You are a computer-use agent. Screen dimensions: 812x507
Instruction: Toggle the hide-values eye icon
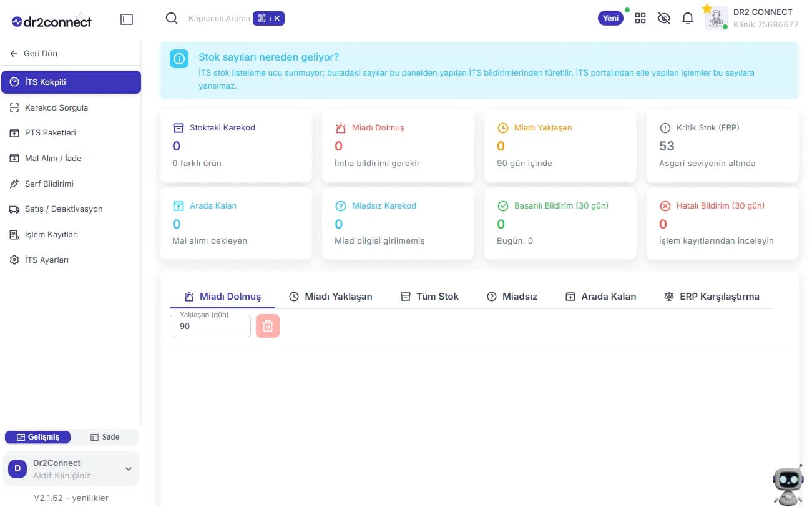pyautogui.click(x=664, y=18)
